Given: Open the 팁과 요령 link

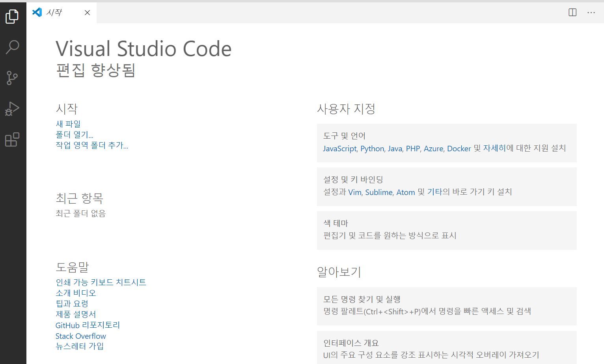Looking at the screenshot, I should point(72,303).
